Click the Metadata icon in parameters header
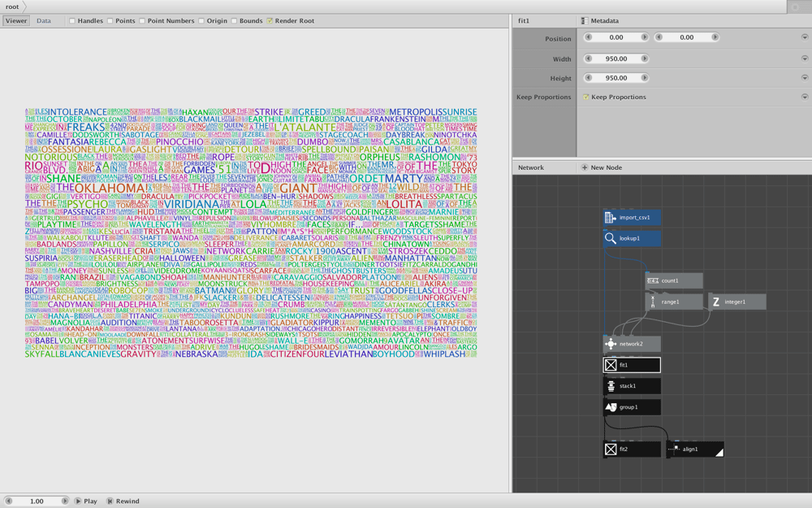Viewport: 812px width, 508px height. pyautogui.click(x=584, y=21)
